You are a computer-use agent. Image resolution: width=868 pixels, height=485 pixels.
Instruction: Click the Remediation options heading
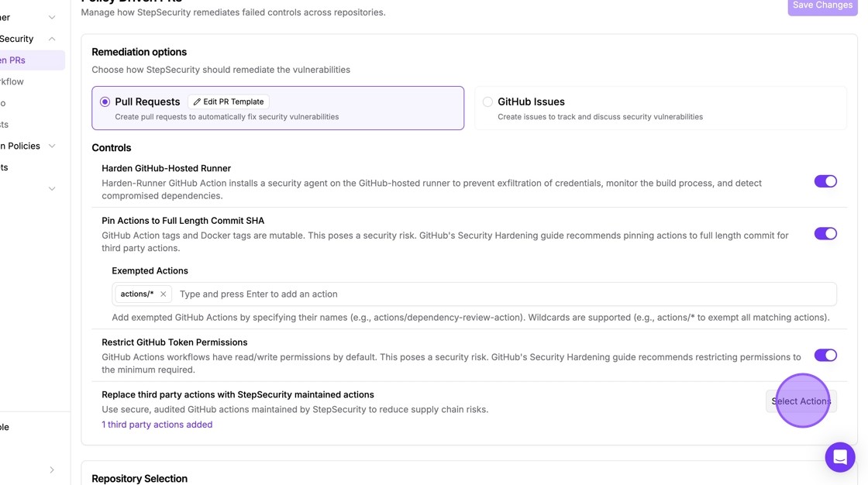coord(139,52)
